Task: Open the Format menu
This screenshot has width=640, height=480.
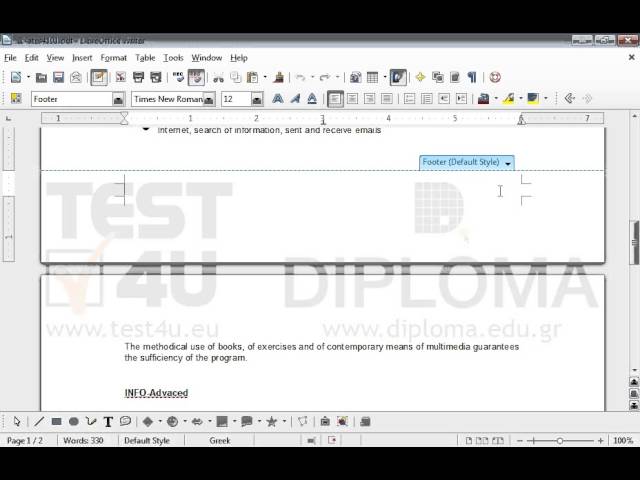Action: click(113, 58)
